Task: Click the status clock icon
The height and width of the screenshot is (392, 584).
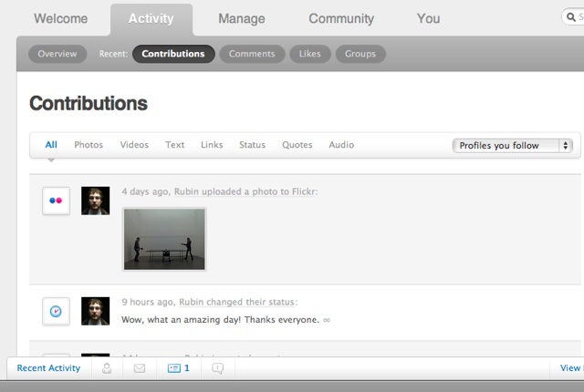Action: pos(56,311)
